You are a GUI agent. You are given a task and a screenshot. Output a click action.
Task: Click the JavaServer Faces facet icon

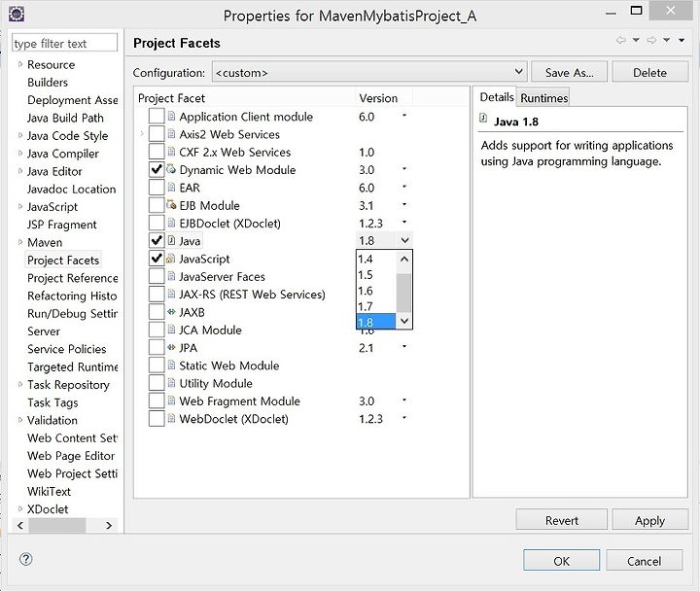click(171, 276)
